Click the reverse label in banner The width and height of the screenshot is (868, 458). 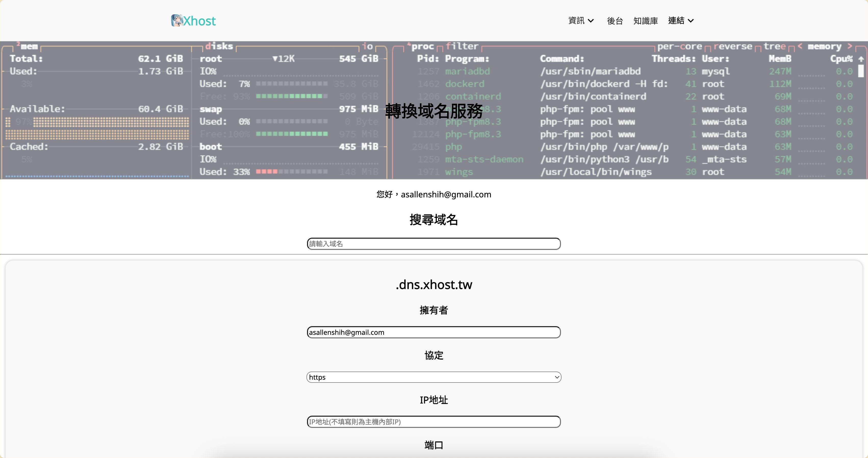733,46
